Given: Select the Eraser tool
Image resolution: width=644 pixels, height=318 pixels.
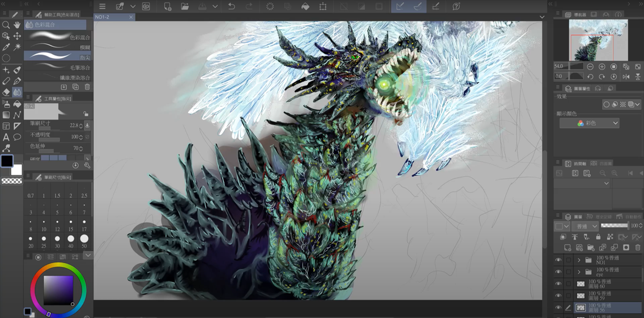Looking at the screenshot, I should (x=6, y=92).
